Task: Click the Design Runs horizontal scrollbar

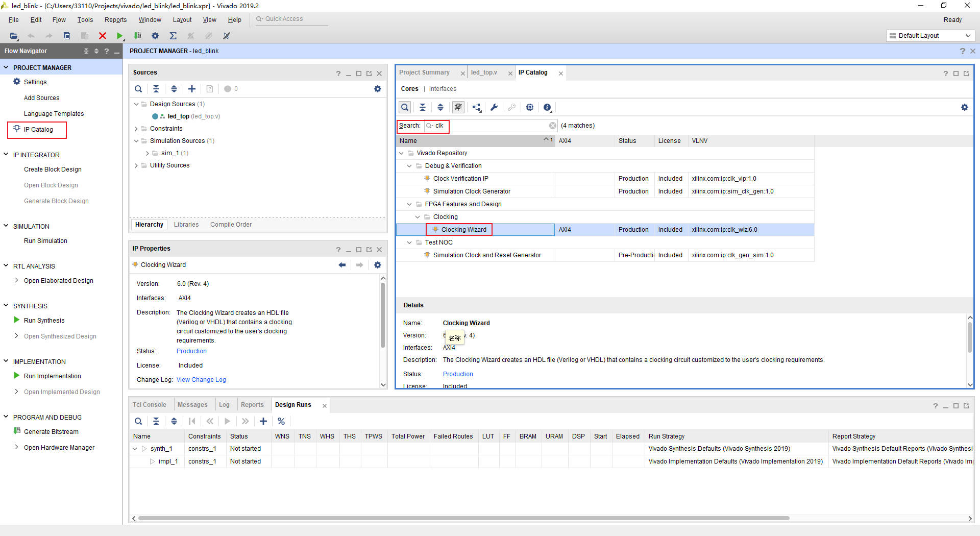Action: 463,518
